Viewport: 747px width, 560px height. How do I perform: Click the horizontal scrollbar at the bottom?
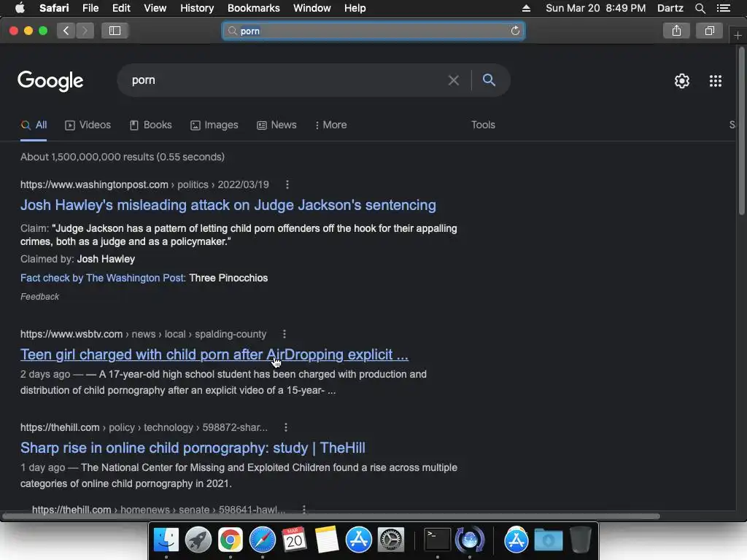[x=331, y=516]
